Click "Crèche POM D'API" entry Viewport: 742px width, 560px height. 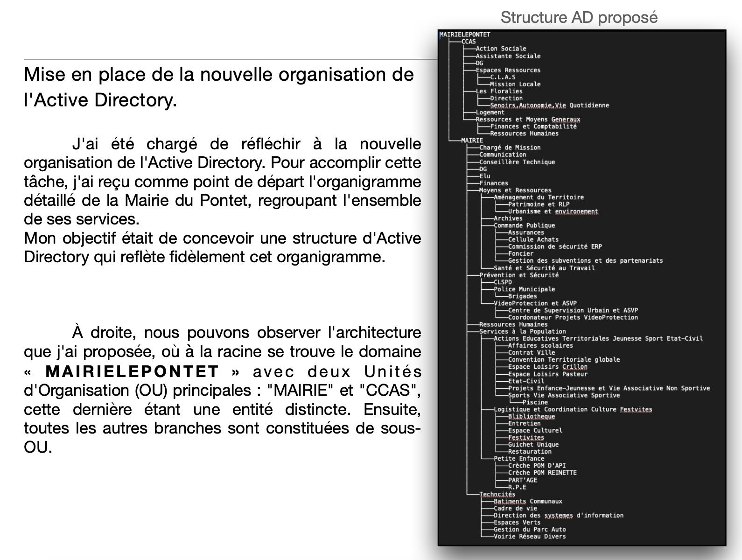coord(537,466)
